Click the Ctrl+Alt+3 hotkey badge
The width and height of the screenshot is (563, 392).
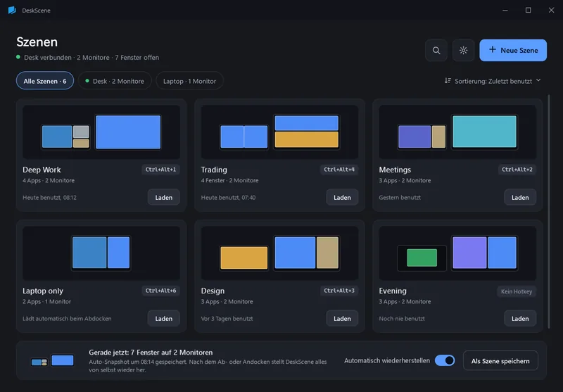pyautogui.click(x=339, y=291)
